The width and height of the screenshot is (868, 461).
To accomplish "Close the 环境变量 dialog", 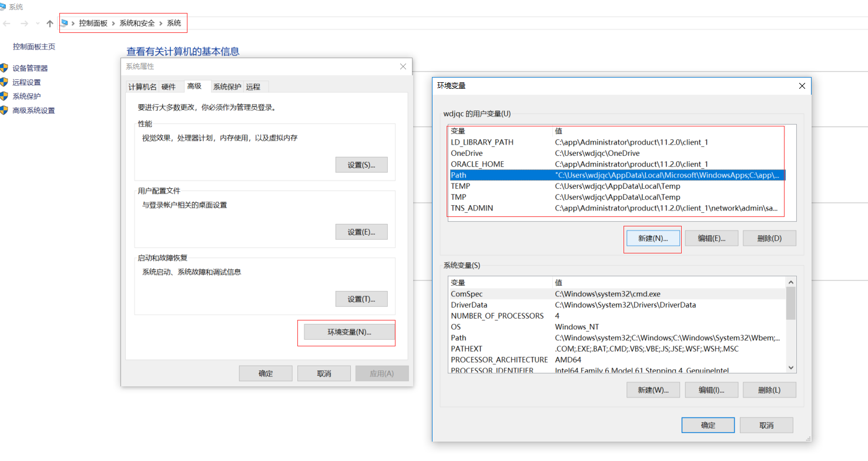I will coord(802,86).
